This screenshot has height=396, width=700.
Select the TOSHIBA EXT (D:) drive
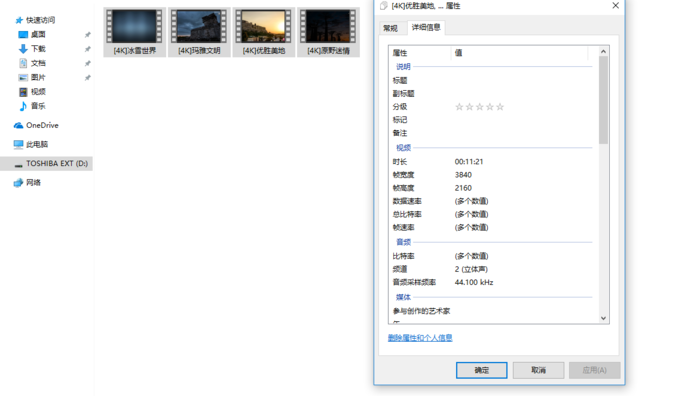[x=46, y=163]
